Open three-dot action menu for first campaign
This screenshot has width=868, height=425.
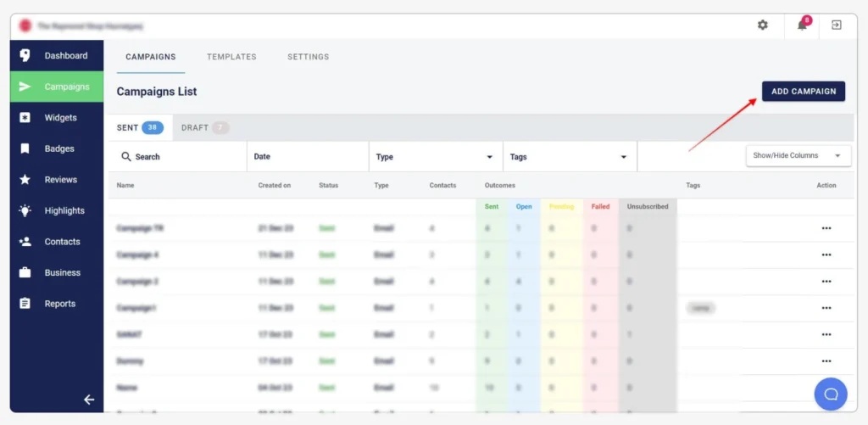click(x=826, y=228)
